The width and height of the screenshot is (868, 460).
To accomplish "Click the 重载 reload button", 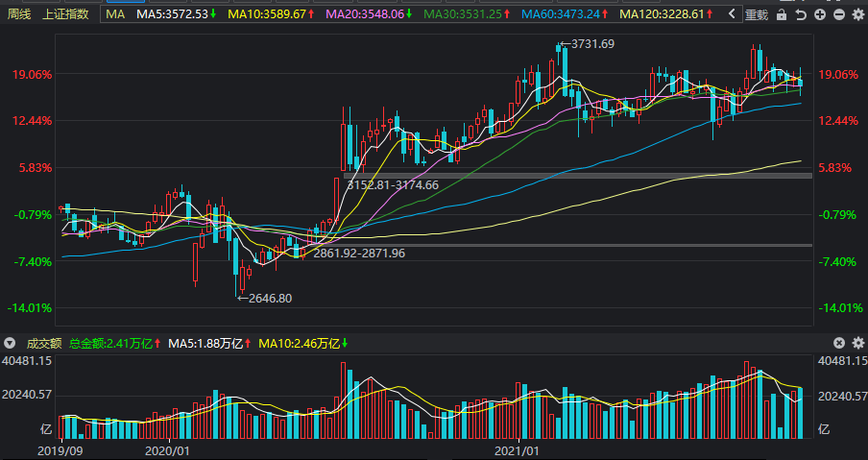I will click(757, 15).
